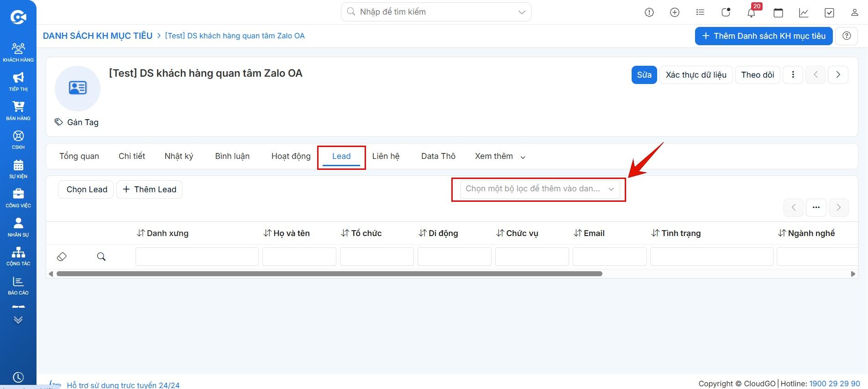Sort by Di động column
Viewport: 868px width, 389px height.
point(438,233)
